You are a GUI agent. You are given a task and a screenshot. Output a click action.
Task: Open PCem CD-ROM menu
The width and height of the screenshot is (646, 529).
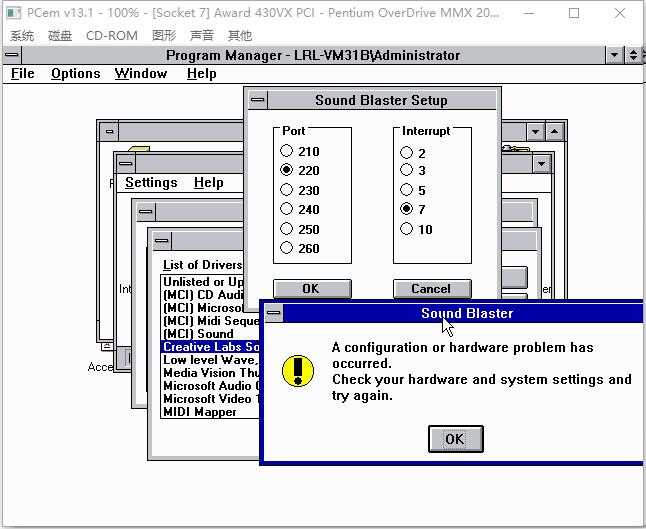112,36
